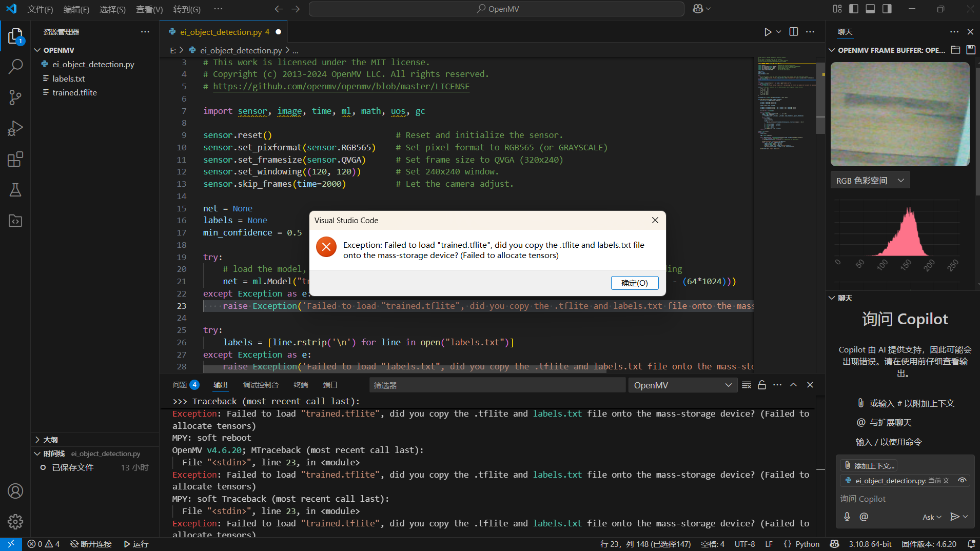Screen dimensions: 980x551
Task: Open the Customize Layout icon
Action: coord(837,9)
